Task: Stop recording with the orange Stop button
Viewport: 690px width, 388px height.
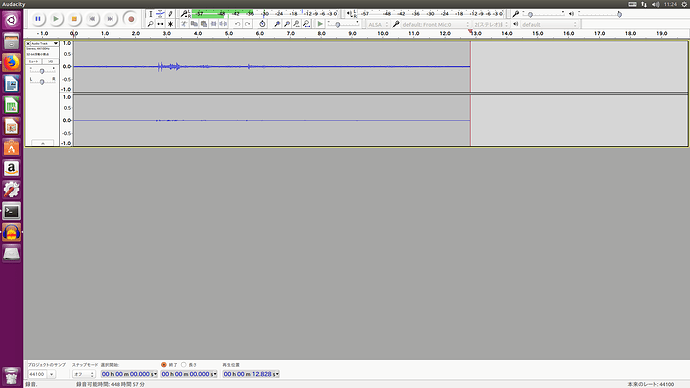Action: (x=74, y=19)
